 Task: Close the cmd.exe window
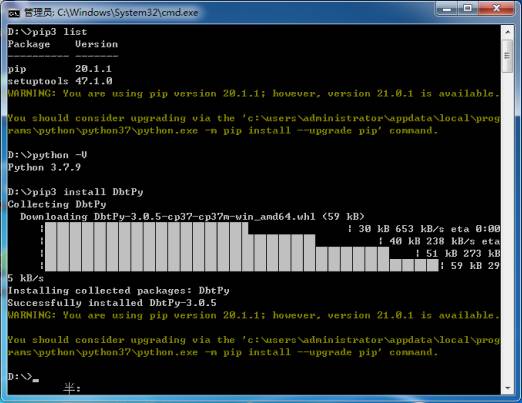(x=496, y=9)
